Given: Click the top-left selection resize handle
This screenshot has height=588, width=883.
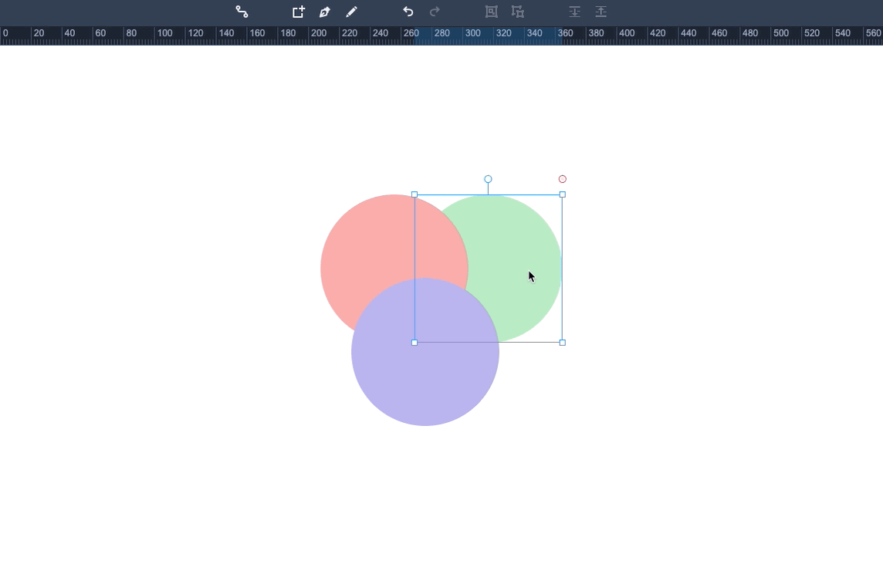Looking at the screenshot, I should point(414,194).
